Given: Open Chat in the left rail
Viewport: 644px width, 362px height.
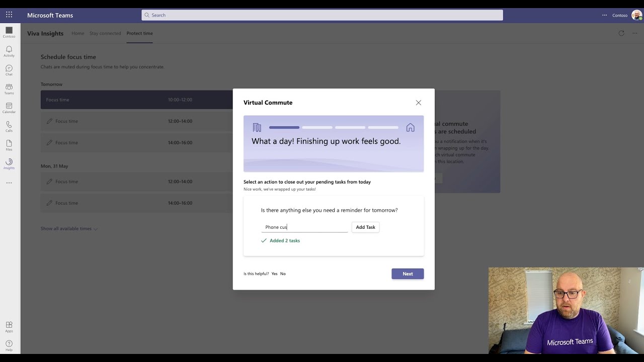Looking at the screenshot, I should pyautogui.click(x=9, y=70).
